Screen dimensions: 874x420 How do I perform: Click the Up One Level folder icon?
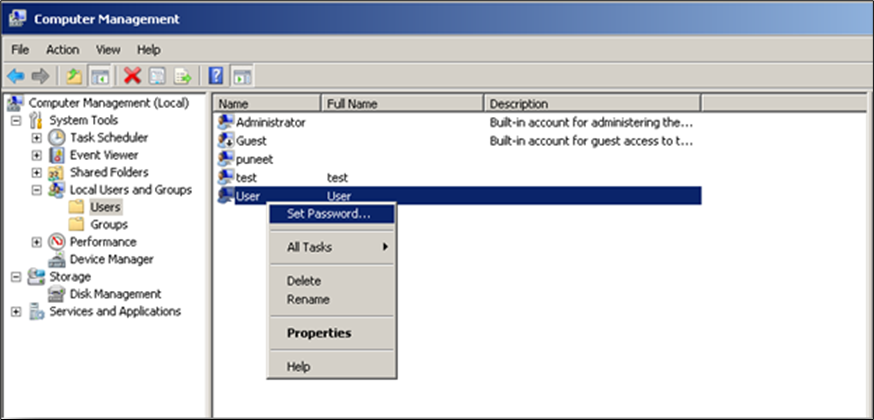tap(74, 76)
